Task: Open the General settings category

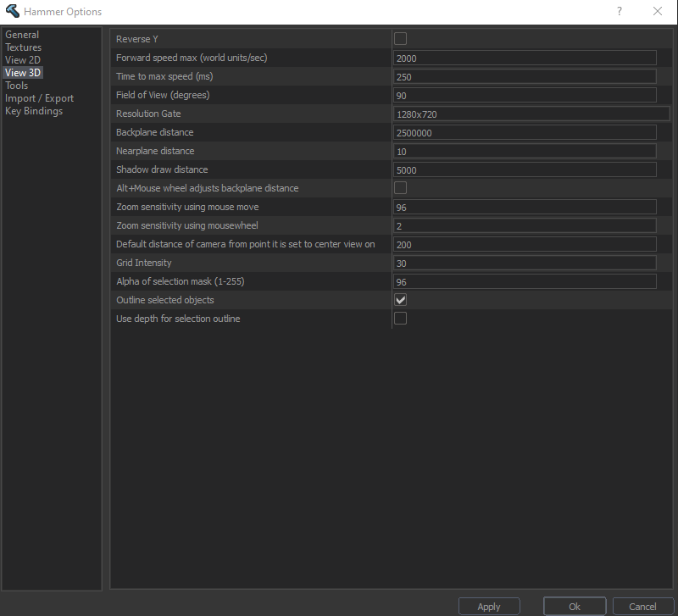Action: point(22,34)
